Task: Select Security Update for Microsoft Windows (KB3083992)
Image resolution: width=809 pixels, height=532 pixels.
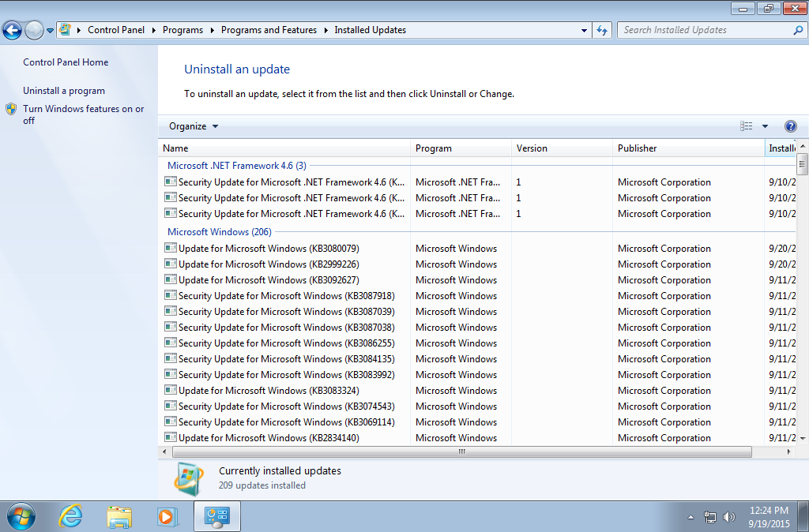Action: [286, 375]
